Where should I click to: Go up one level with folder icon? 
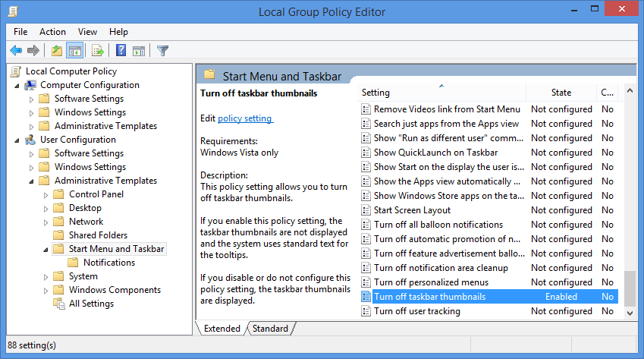point(56,51)
